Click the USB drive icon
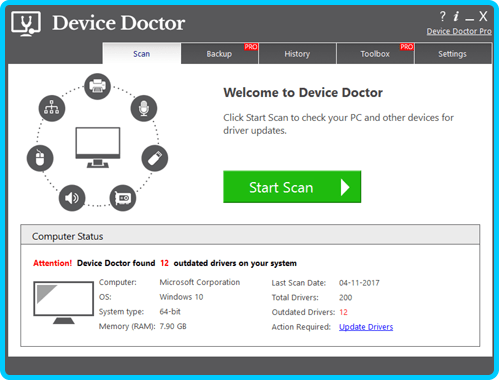The height and width of the screenshot is (380, 499). (155, 158)
